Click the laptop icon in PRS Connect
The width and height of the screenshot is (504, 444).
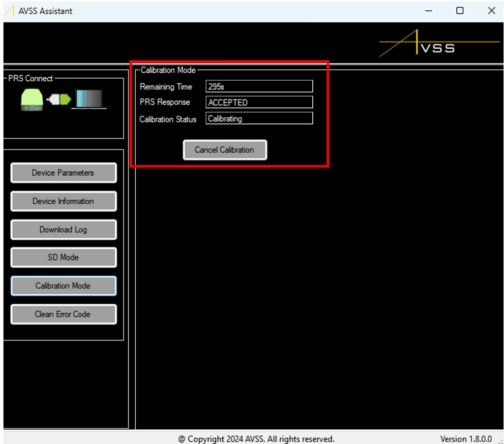click(x=89, y=99)
